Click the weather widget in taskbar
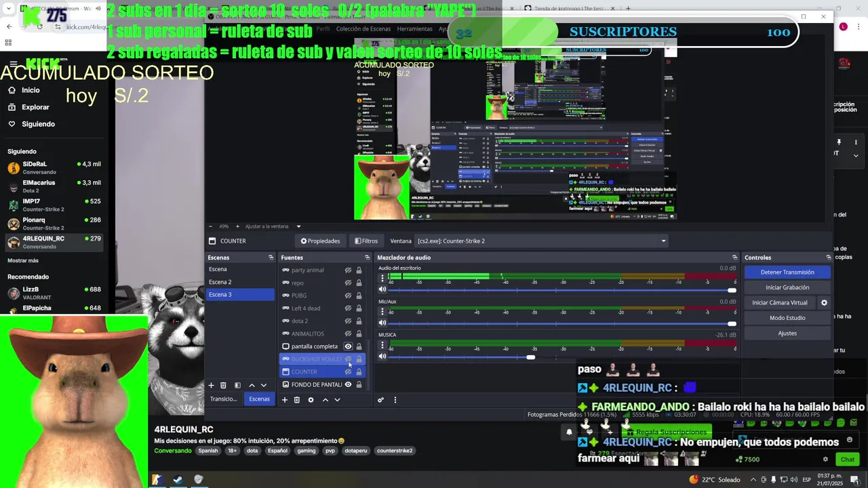Image resolution: width=868 pixels, height=488 pixels. coord(714,479)
